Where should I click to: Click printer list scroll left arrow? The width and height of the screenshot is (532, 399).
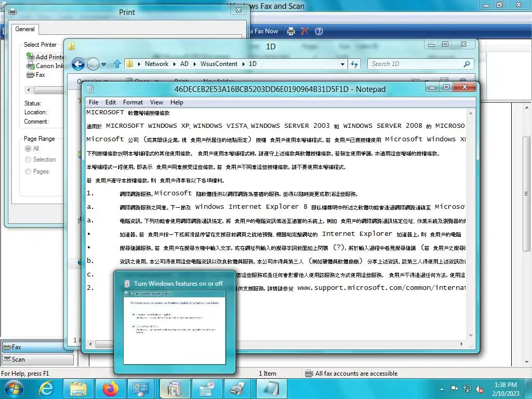29,90
